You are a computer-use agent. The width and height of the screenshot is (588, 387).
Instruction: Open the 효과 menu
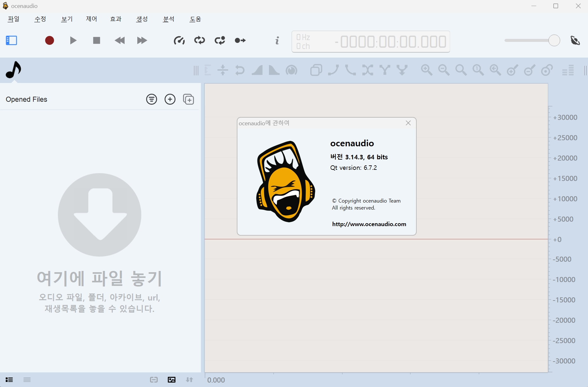point(116,19)
